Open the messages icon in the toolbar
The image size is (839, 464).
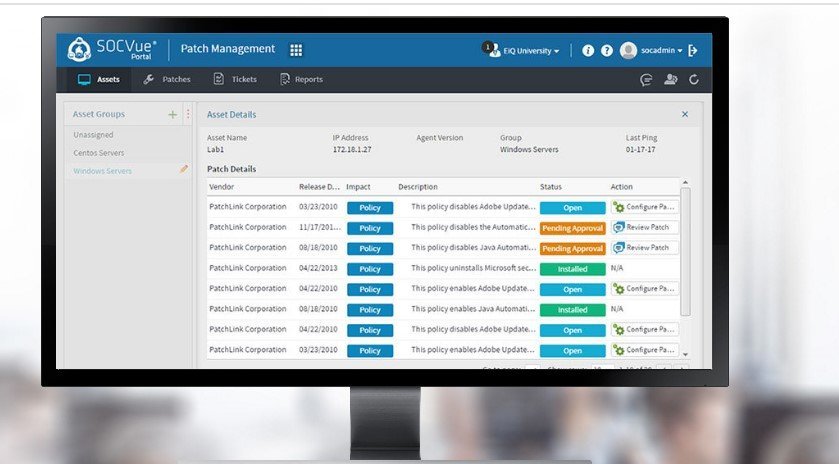pos(646,80)
